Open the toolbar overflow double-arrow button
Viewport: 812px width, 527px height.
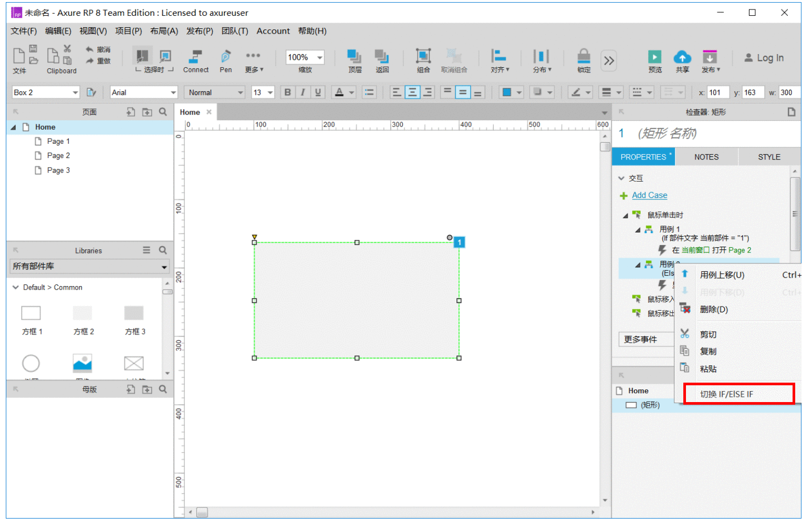609,60
